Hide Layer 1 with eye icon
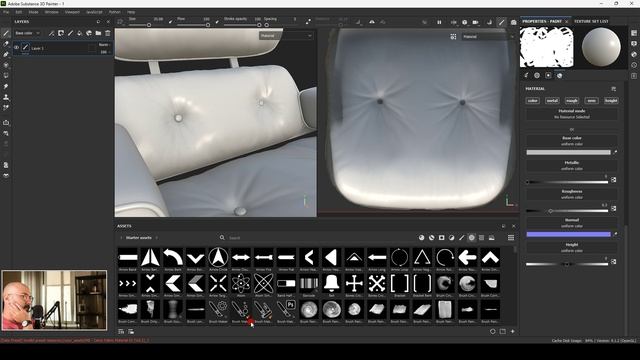Viewport: 640px width, 360px height. (x=16, y=48)
